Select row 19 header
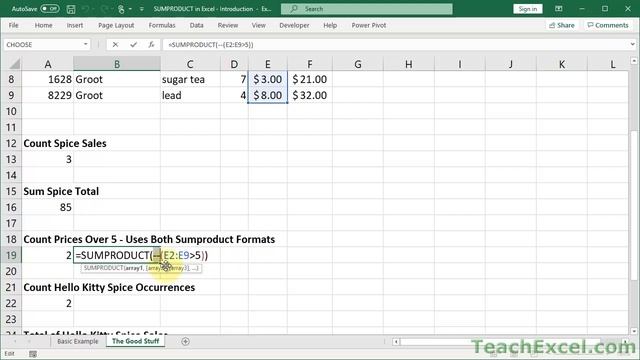Viewport: 640px width, 360px height. point(11,255)
